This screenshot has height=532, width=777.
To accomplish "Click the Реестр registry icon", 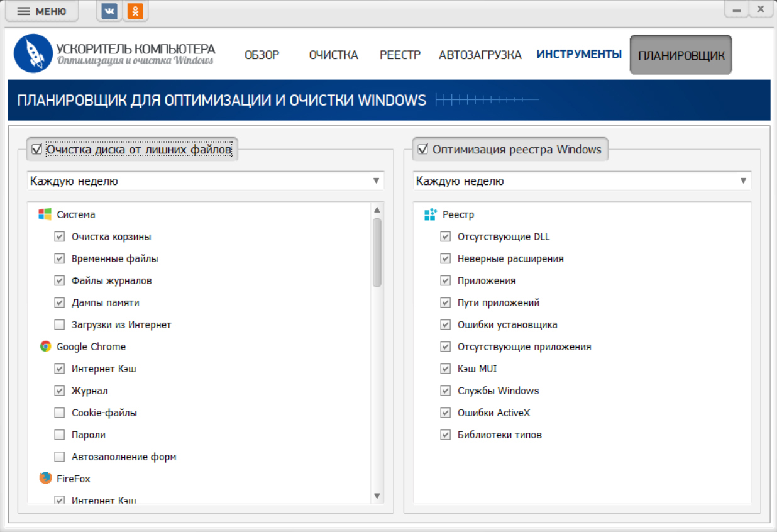I will coord(431,214).
